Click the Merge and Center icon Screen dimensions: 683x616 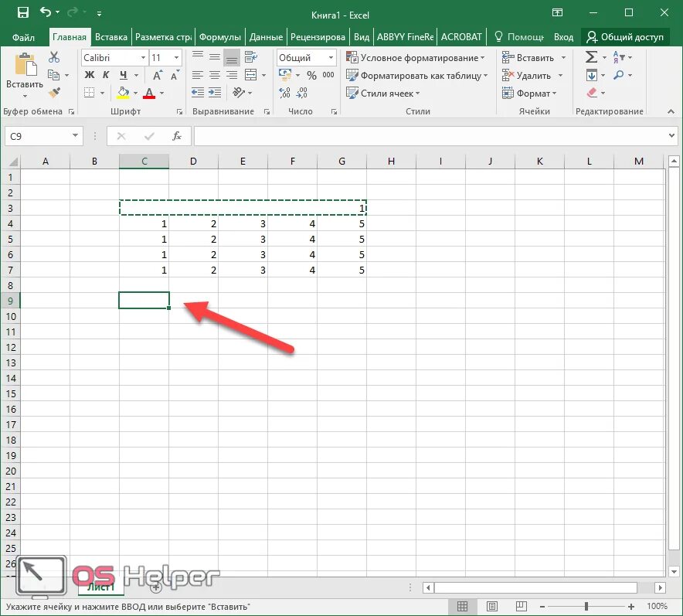[x=251, y=75]
